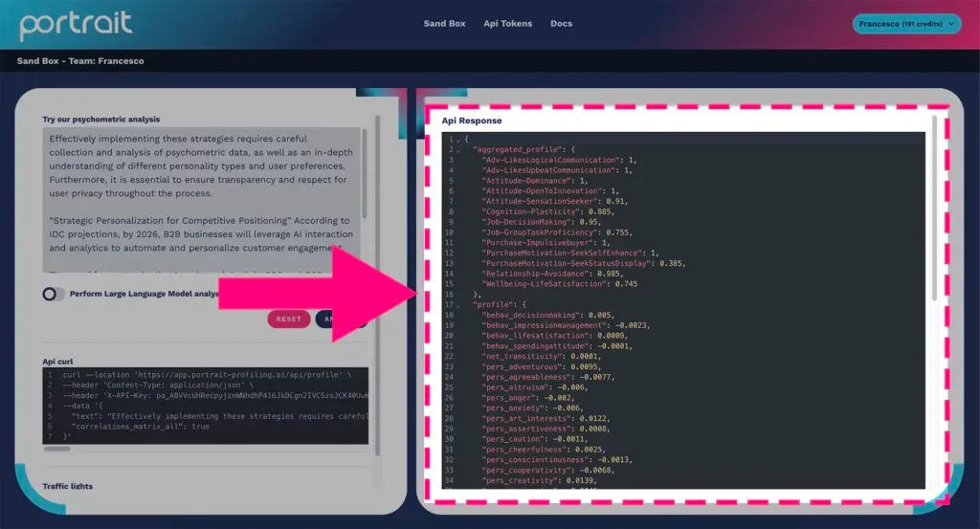Click the "pers_adventurous" line
Image resolution: width=980 pixels, height=529 pixels.
point(544,367)
